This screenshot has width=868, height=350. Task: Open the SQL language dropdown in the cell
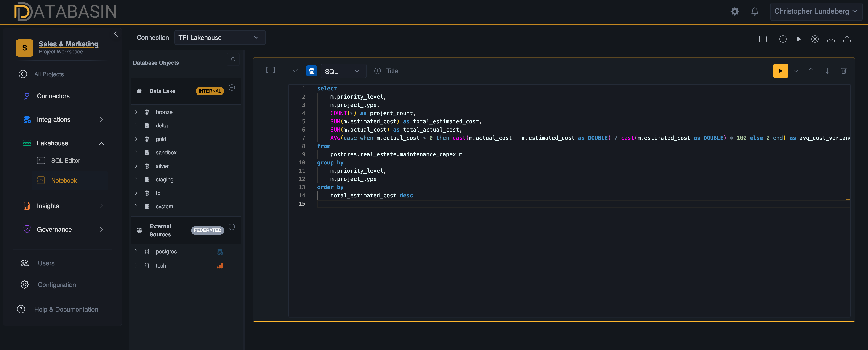pos(343,71)
